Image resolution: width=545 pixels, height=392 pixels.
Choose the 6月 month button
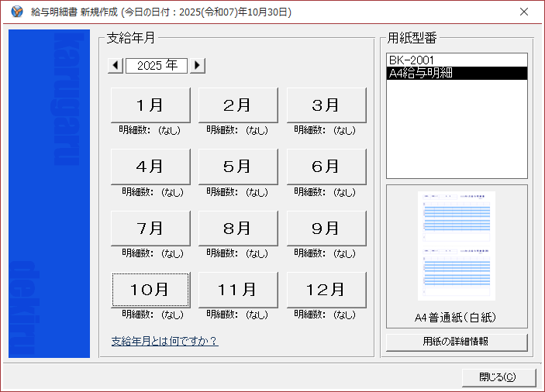326,166
